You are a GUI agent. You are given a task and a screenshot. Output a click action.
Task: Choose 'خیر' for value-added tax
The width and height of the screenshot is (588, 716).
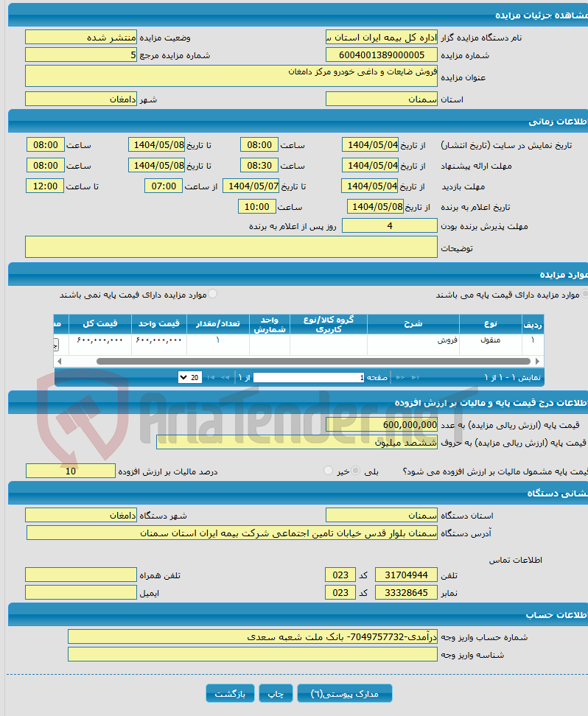coord(328,470)
